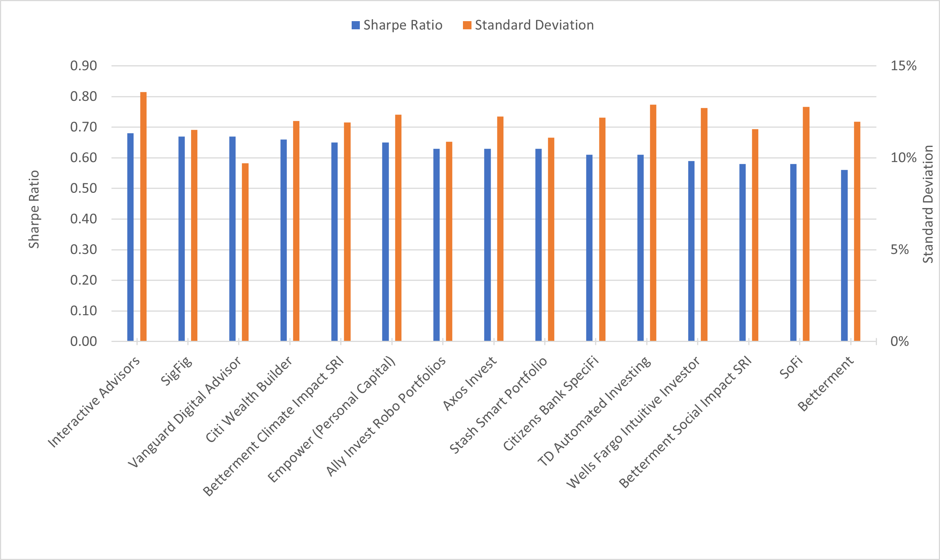Click Axos Invest blue Sharpe Ratio bar
Screen dimensions: 940x560
487,245
